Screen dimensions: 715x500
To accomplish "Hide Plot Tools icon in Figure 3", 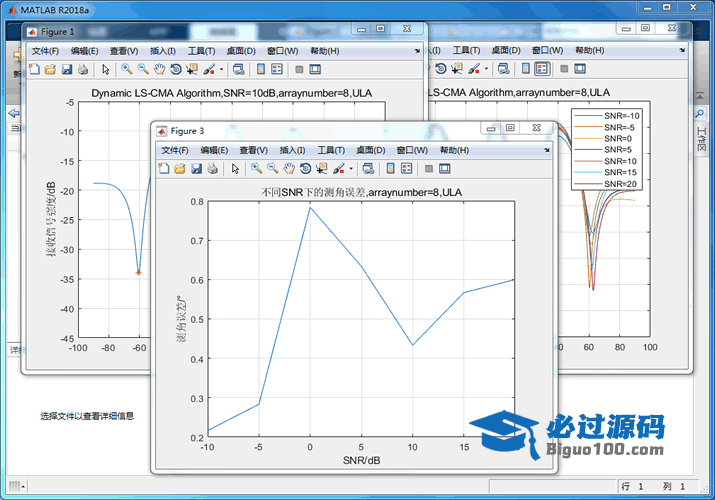I will (x=429, y=169).
